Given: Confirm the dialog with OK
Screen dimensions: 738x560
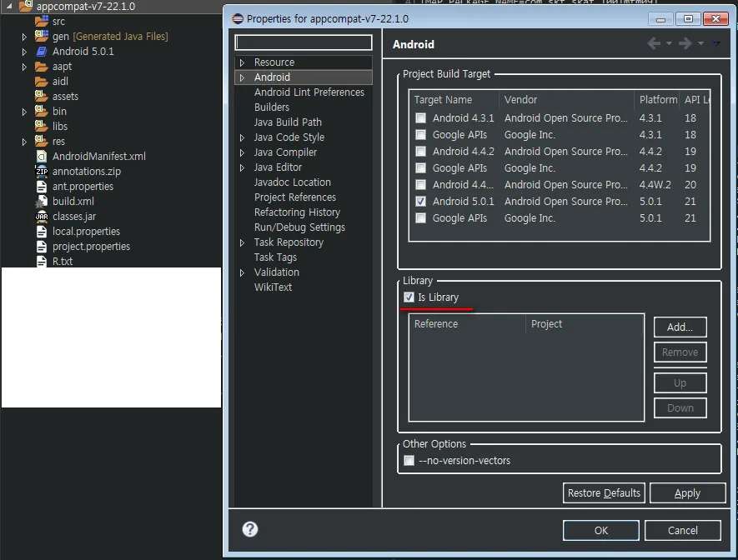Looking at the screenshot, I should [x=601, y=530].
